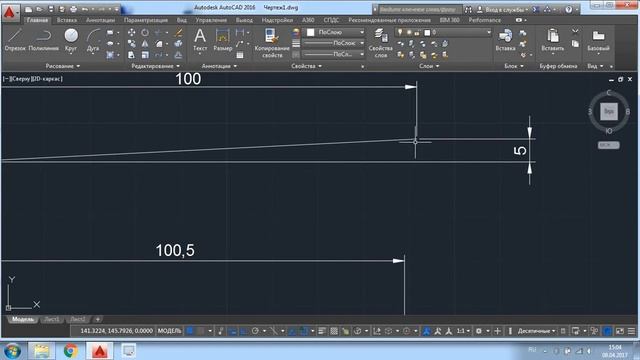Click the Move tool icon
This screenshot has width=640, height=360.
(131, 32)
